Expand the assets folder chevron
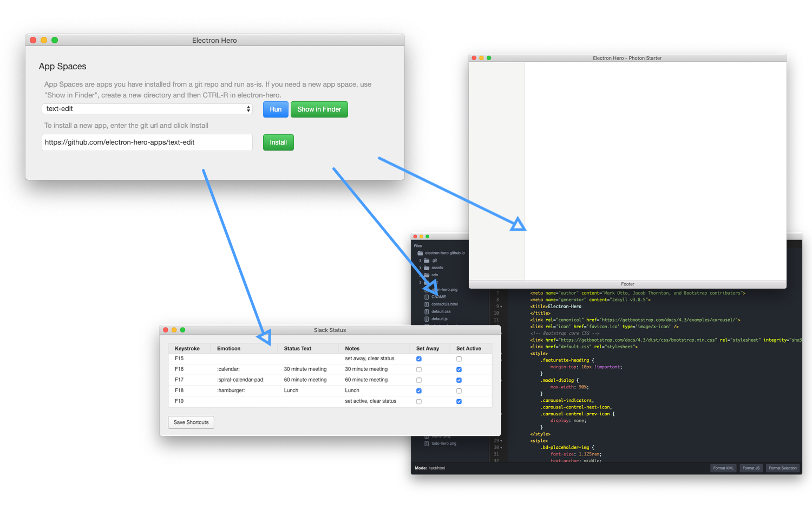The width and height of the screenshot is (812, 508). 420,268
